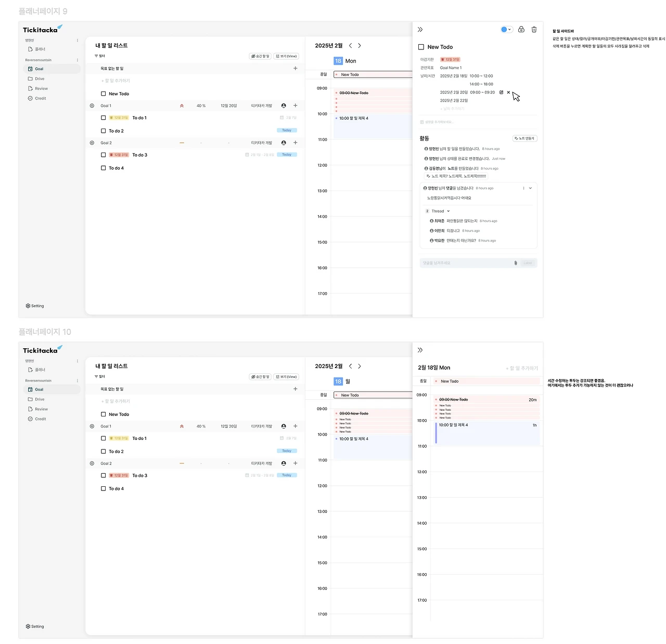Click the trash icon to delete New Todo

click(x=534, y=30)
